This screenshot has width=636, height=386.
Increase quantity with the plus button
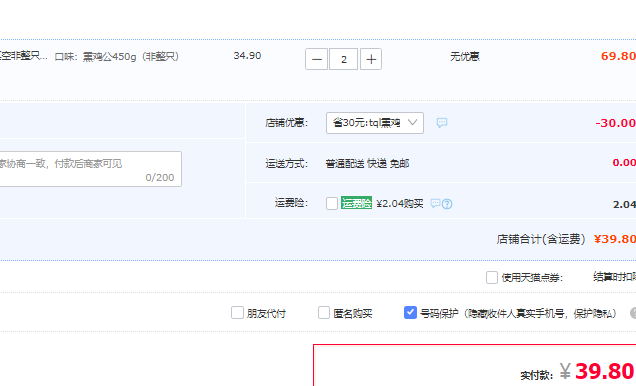point(371,59)
